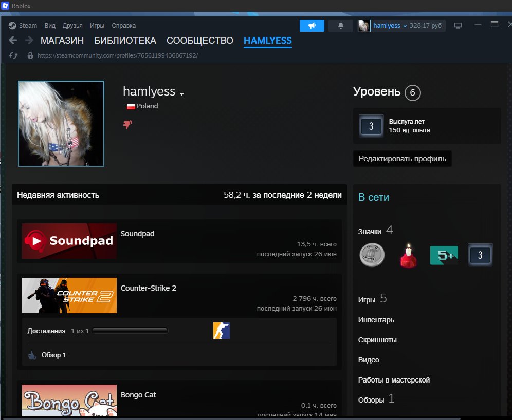Click the red thumbs-down icon in profile
This screenshot has width=512, height=420.
coord(127,124)
